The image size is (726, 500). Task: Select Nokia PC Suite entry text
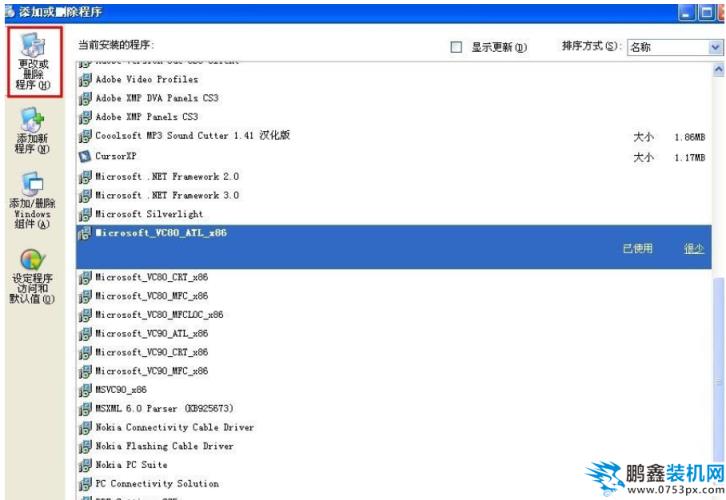click(131, 464)
